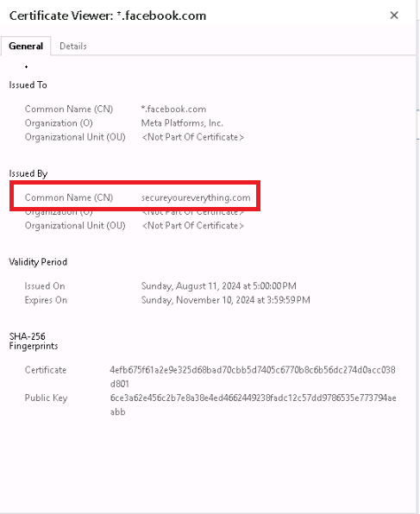Viewport: 420px width, 514px height.
Task: Click secureyoureverything.com issuer common name
Action: (196, 197)
